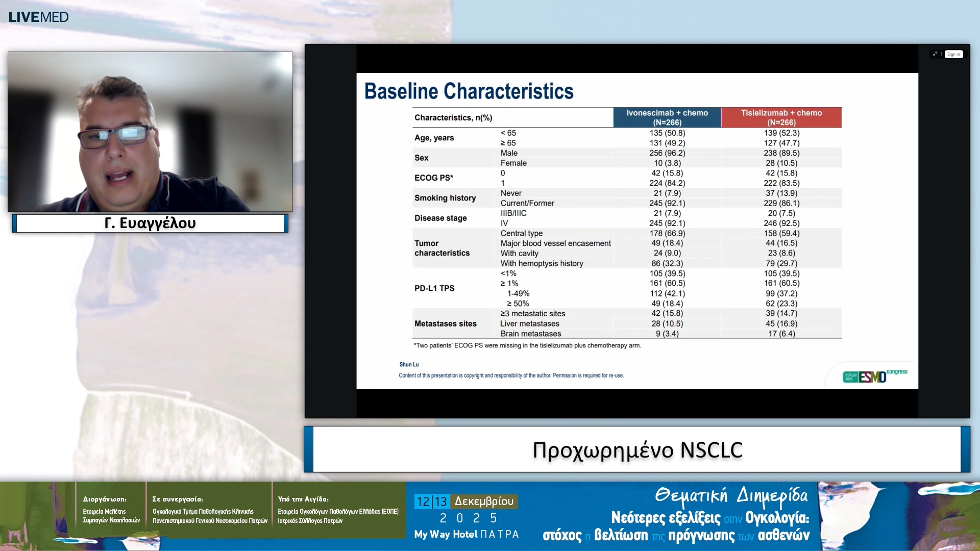Click the Tislelizumab + chemo column header
The height and width of the screenshot is (551, 980).
pyautogui.click(x=781, y=117)
